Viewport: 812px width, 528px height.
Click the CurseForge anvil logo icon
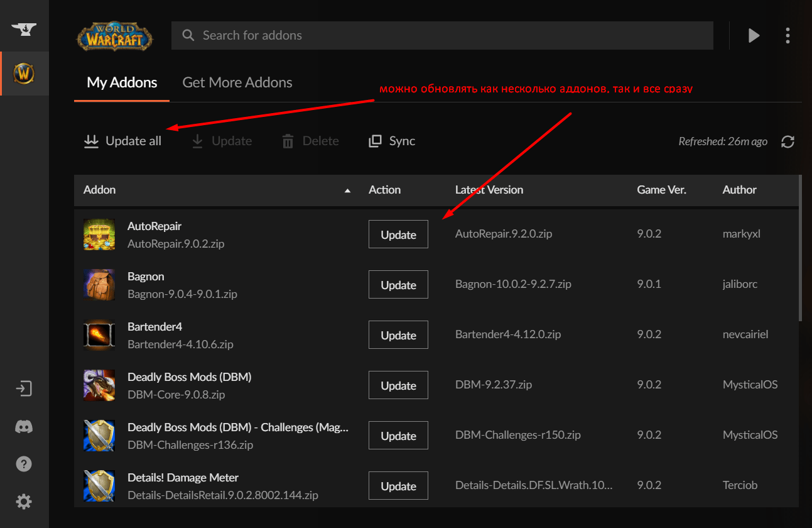click(24, 30)
